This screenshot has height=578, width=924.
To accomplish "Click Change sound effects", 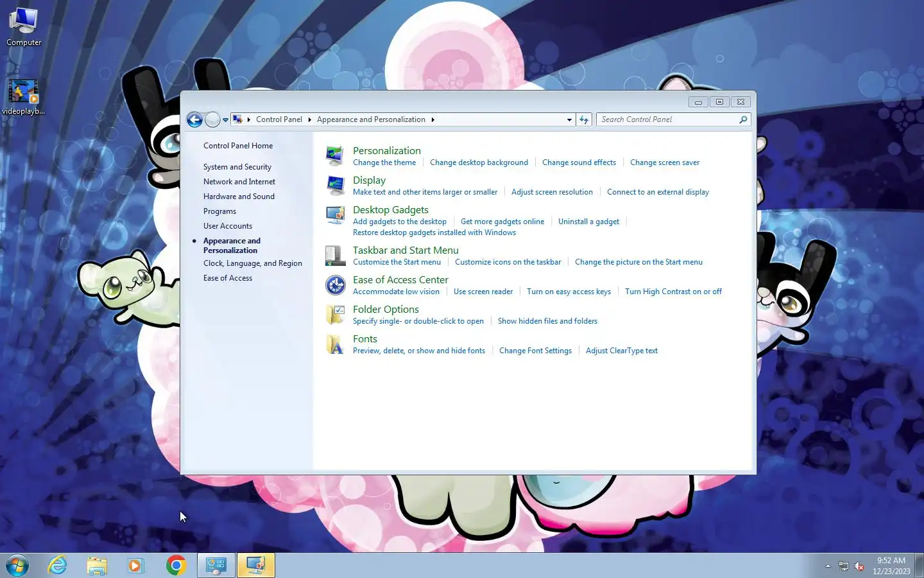I will pos(579,162).
